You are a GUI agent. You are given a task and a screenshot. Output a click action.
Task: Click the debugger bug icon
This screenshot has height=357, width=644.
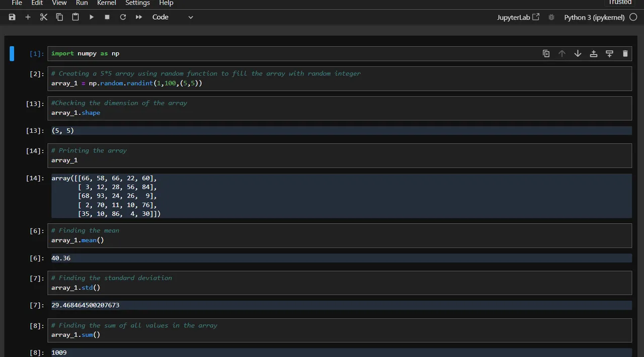coord(551,17)
